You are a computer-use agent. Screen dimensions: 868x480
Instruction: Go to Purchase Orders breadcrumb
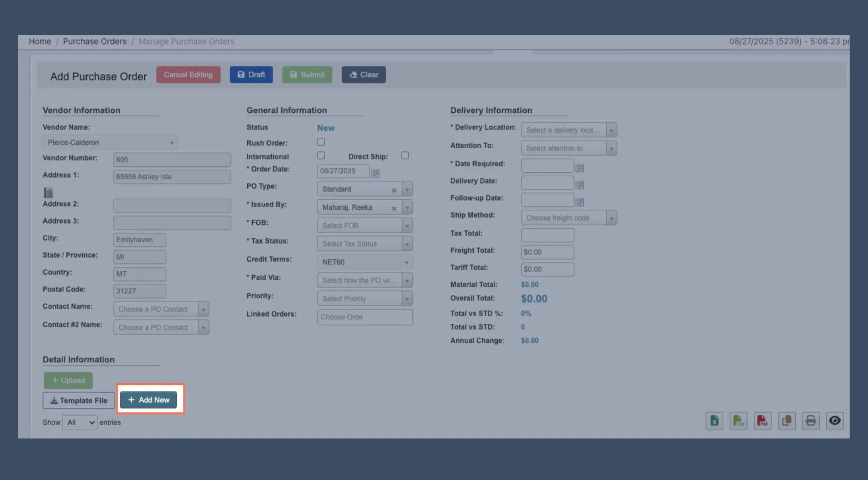tap(94, 42)
